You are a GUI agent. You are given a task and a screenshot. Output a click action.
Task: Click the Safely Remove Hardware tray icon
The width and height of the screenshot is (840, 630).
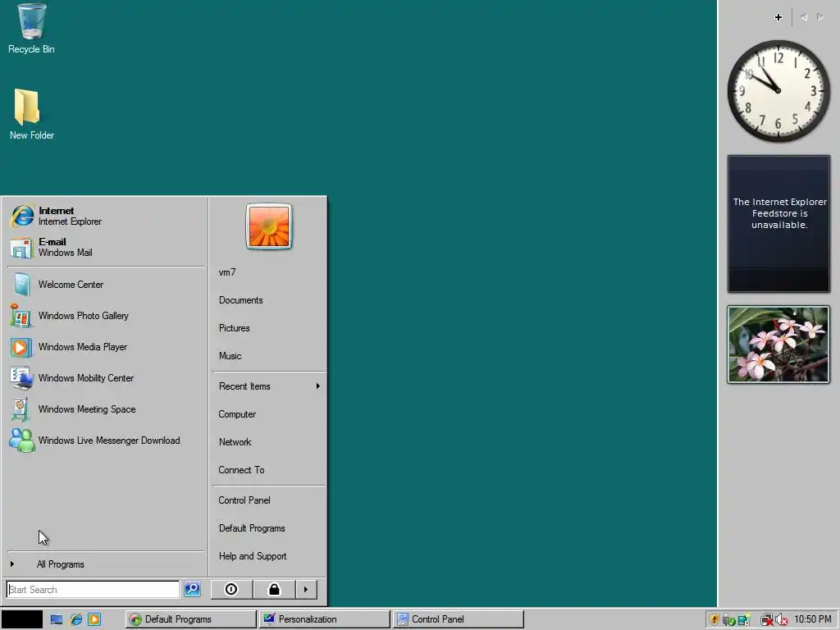pyautogui.click(x=728, y=620)
